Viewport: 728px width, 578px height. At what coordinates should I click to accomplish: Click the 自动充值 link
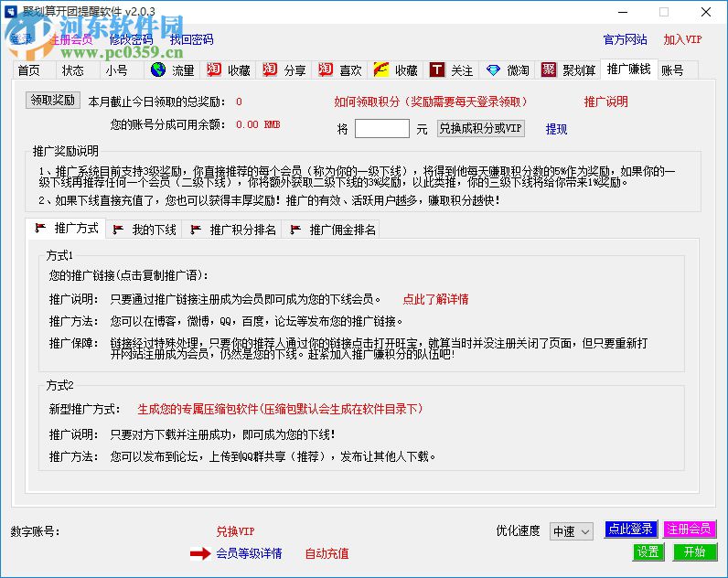coord(327,553)
